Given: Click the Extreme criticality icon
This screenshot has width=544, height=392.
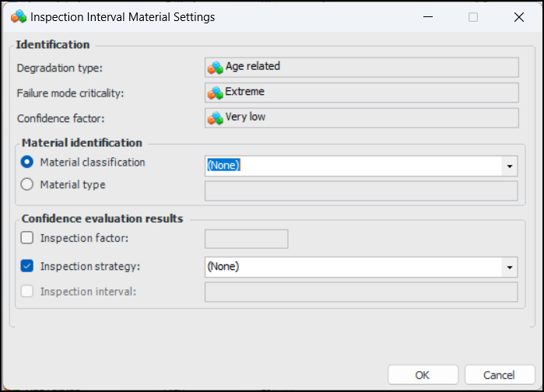Looking at the screenshot, I should point(215,93).
